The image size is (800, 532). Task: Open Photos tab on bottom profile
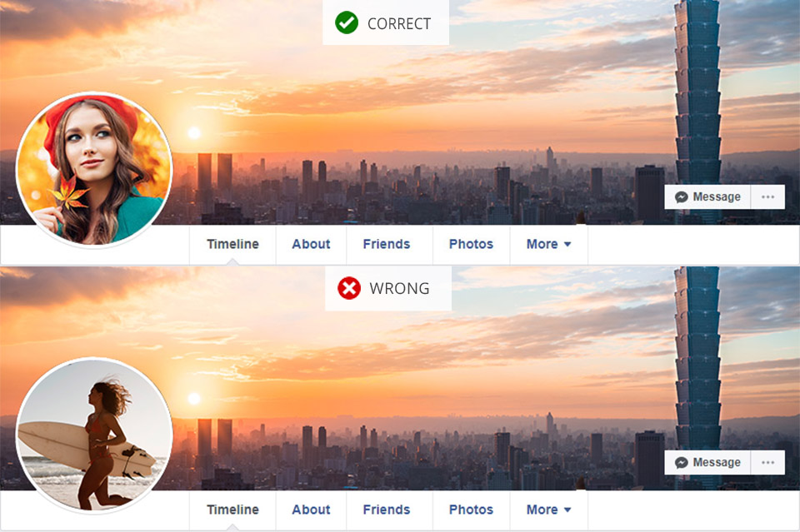471,510
